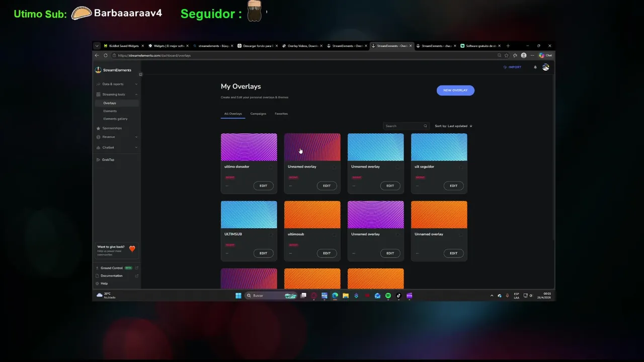Expand the Chatbot section
Image resolution: width=644 pixels, height=362 pixels.
pyautogui.click(x=117, y=147)
